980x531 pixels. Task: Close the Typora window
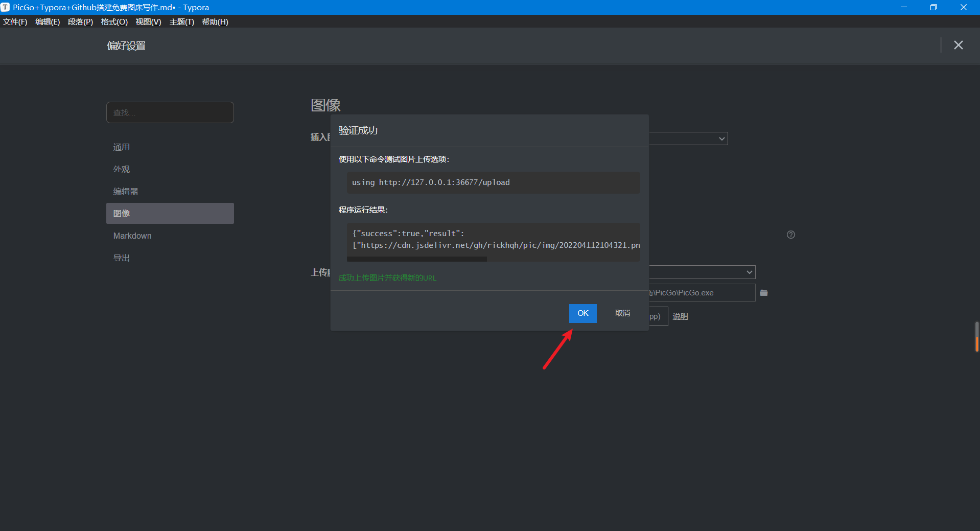coord(963,7)
